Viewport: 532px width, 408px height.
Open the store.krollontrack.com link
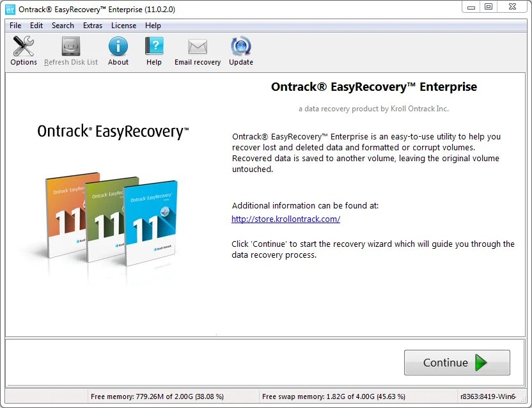point(286,219)
